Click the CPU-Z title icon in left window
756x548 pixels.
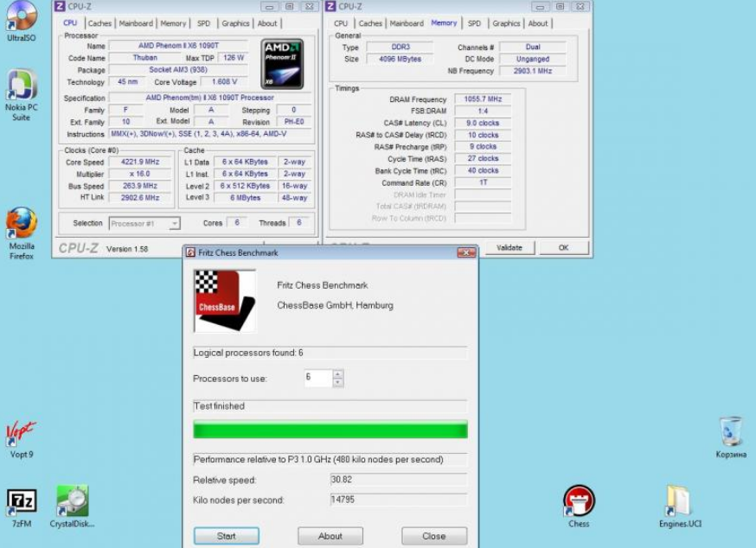pos(60,6)
